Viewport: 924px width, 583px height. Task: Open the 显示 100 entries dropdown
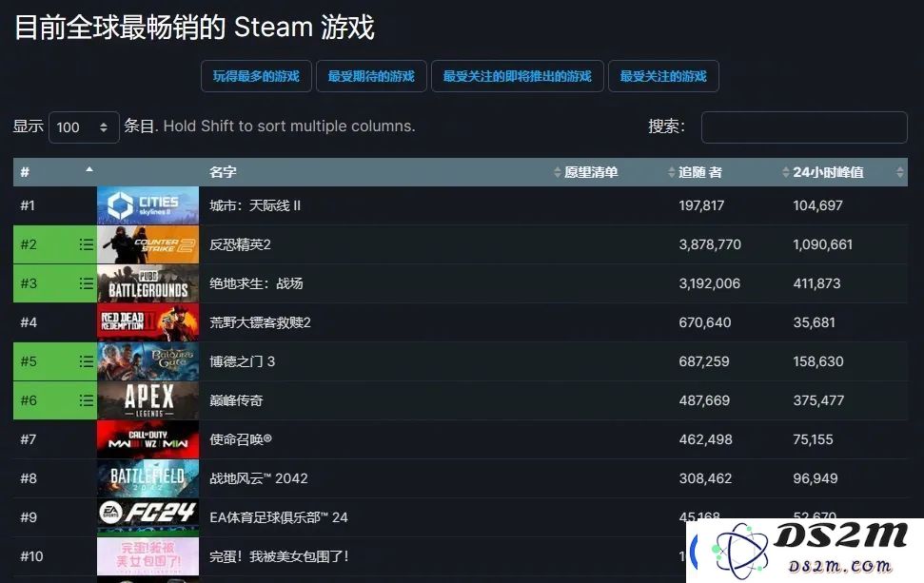click(x=84, y=127)
